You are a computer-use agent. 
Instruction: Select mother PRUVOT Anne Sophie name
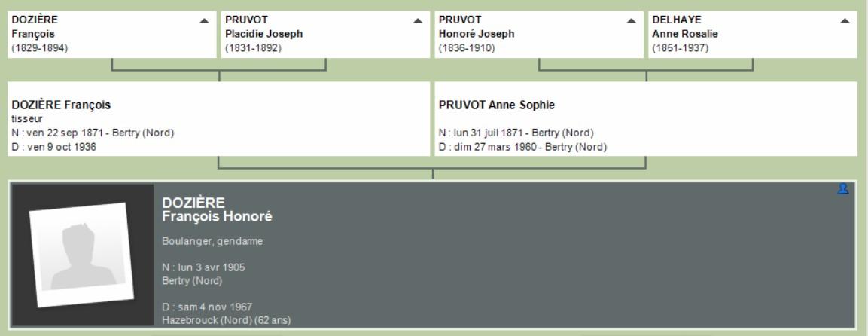click(x=497, y=105)
